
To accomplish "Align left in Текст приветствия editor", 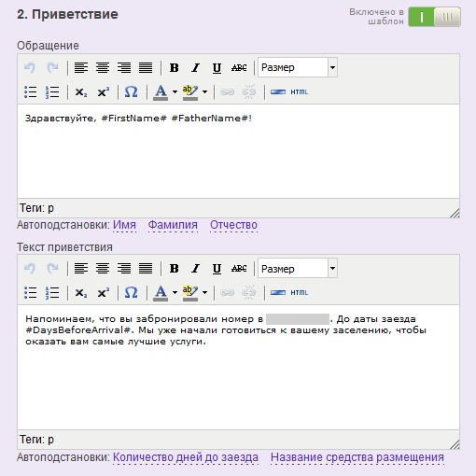I will click(x=81, y=268).
